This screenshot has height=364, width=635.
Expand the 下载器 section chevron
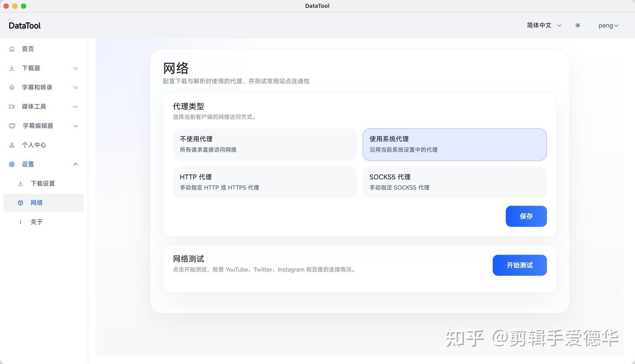pos(75,68)
